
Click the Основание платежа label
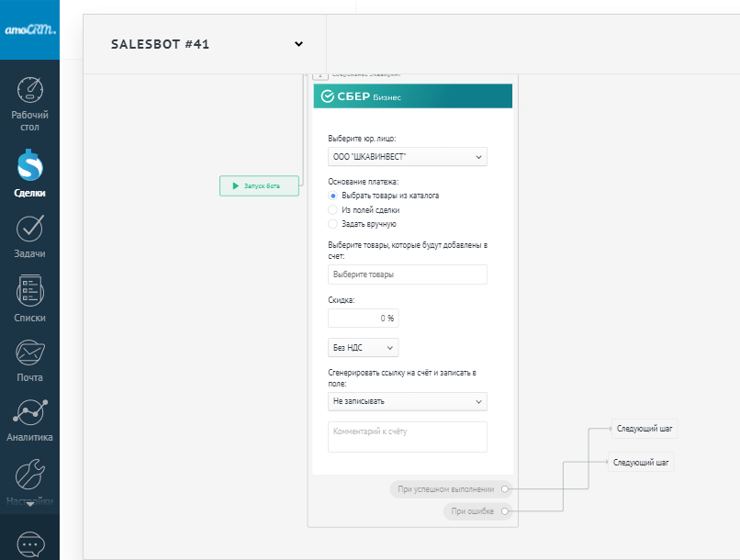[364, 182]
